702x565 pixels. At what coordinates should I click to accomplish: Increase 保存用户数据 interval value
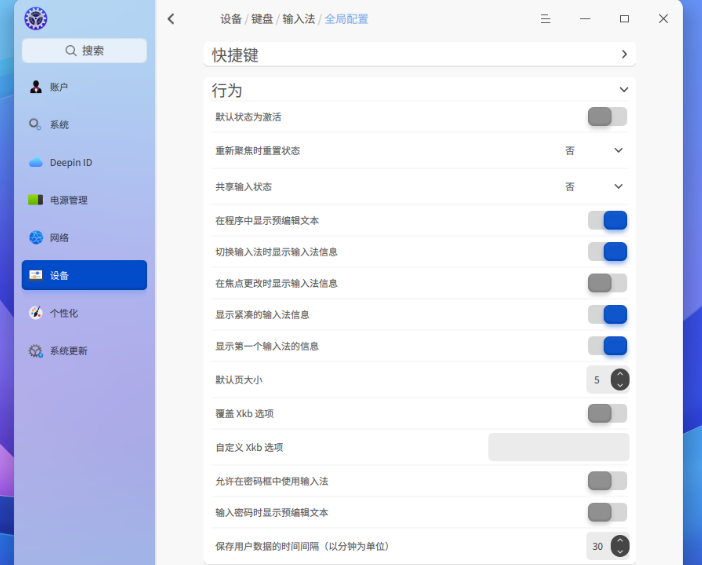620,540
